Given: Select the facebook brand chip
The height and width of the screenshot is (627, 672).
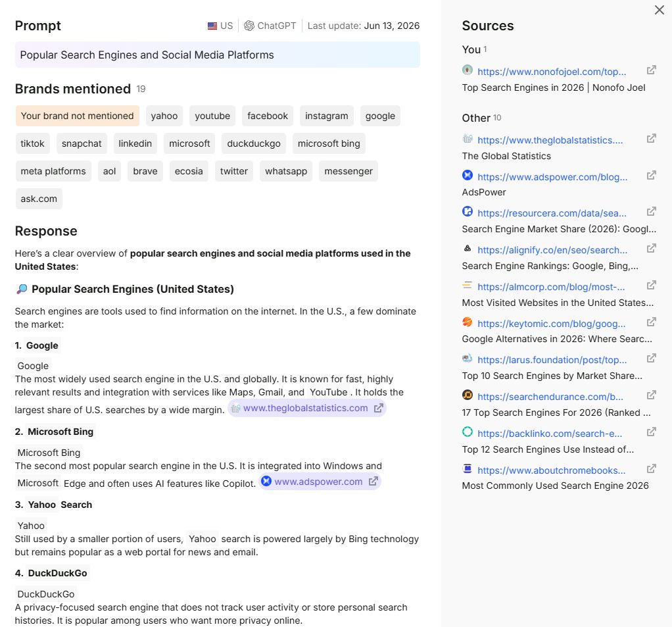Looking at the screenshot, I should click(x=268, y=116).
